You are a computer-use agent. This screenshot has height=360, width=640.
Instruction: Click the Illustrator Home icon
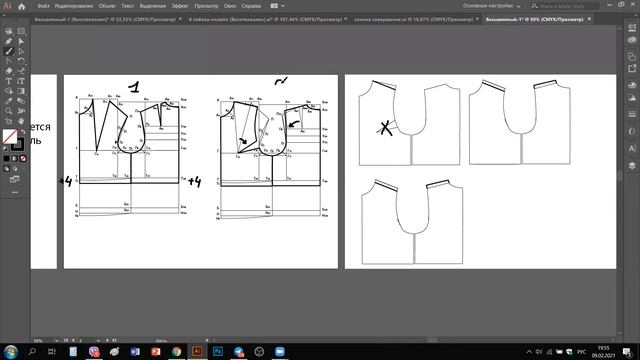point(22,6)
